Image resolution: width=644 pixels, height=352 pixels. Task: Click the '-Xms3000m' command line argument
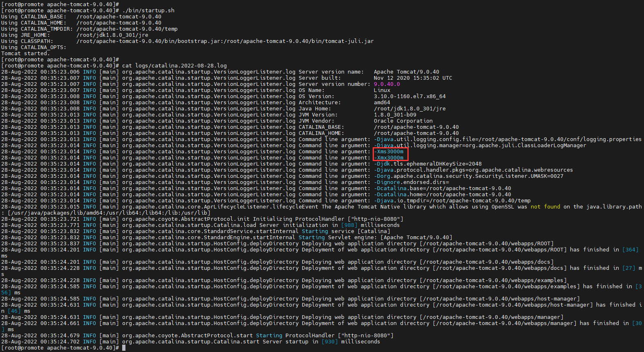coord(389,151)
